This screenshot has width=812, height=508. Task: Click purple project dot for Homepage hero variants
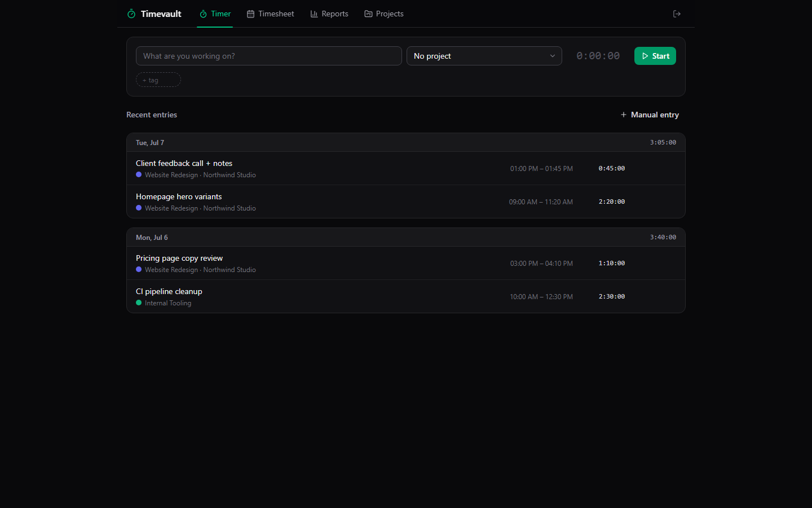[x=139, y=208]
